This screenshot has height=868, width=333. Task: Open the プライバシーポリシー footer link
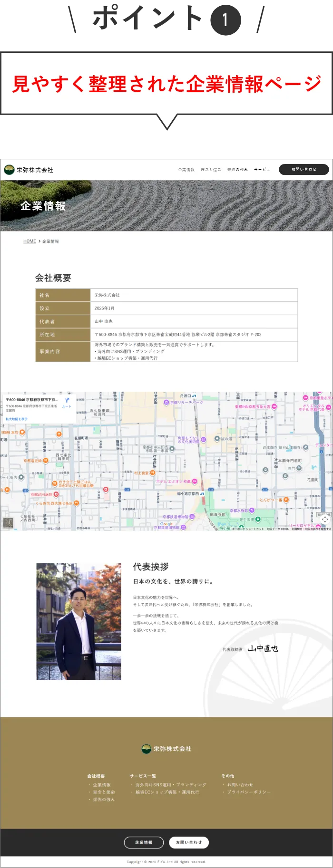[248, 792]
